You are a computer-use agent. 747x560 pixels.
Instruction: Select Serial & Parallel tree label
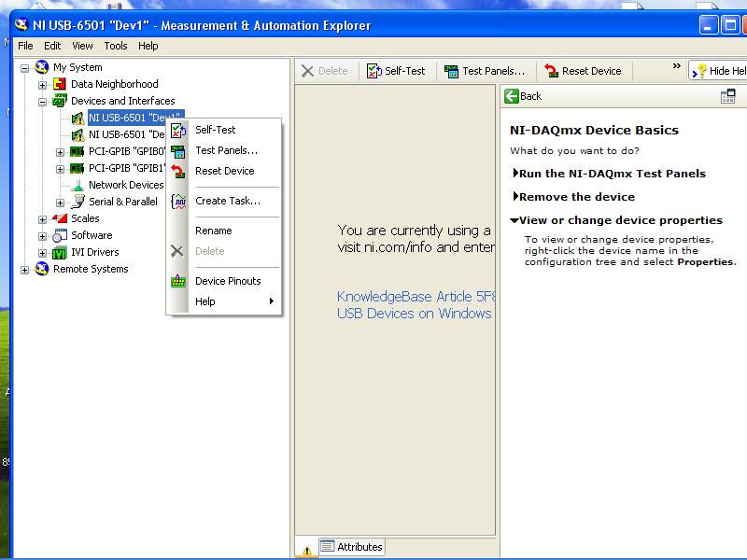123,202
